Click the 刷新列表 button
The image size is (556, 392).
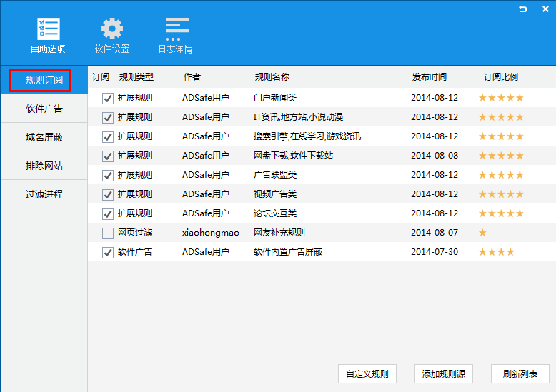[520, 373]
